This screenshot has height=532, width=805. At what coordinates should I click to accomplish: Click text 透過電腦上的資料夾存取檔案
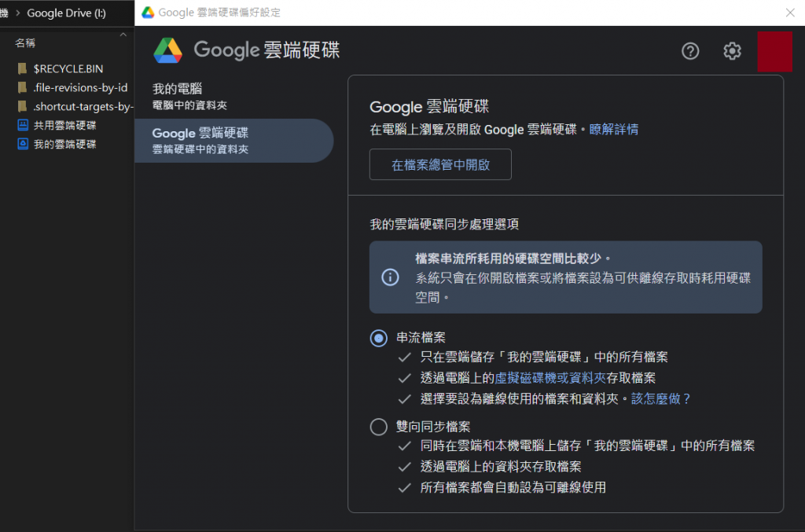click(501, 466)
